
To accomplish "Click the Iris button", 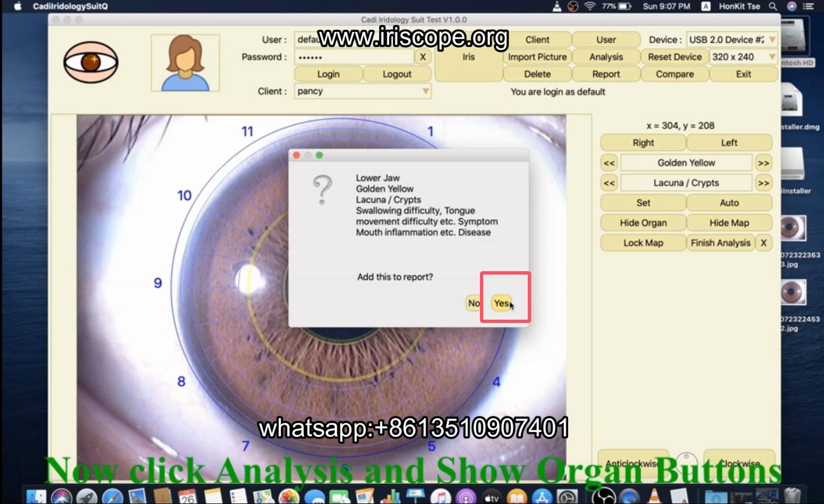I will tap(468, 57).
